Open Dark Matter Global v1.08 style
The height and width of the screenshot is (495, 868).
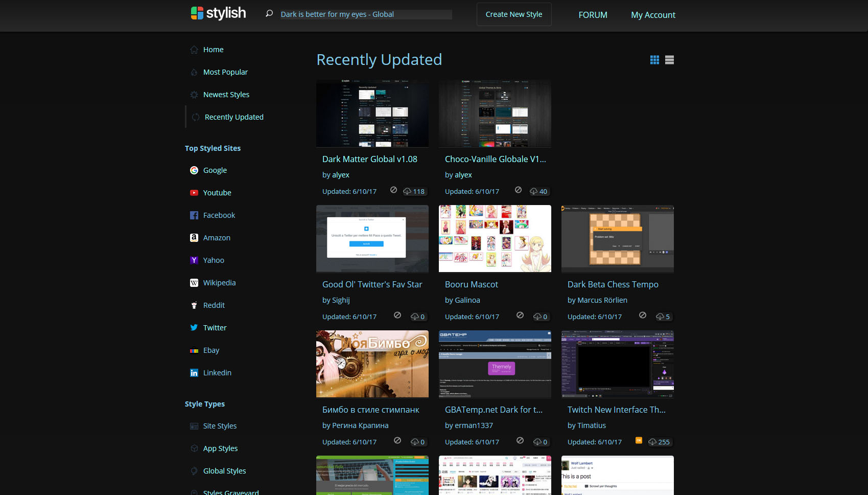point(369,159)
